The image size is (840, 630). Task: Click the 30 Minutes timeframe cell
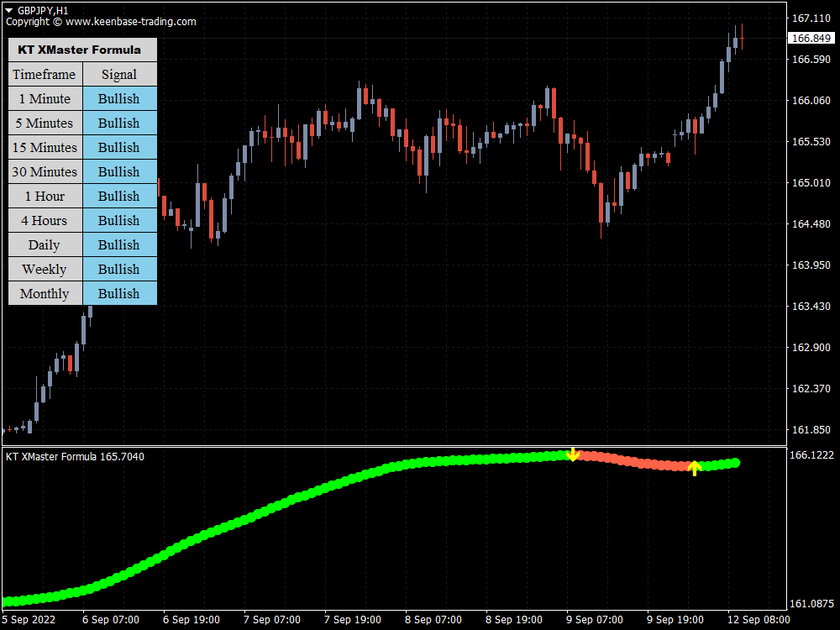point(45,171)
